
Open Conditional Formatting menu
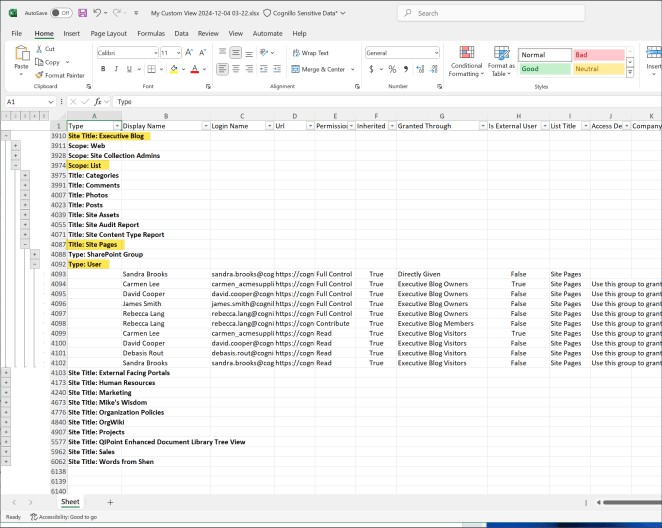(466, 62)
